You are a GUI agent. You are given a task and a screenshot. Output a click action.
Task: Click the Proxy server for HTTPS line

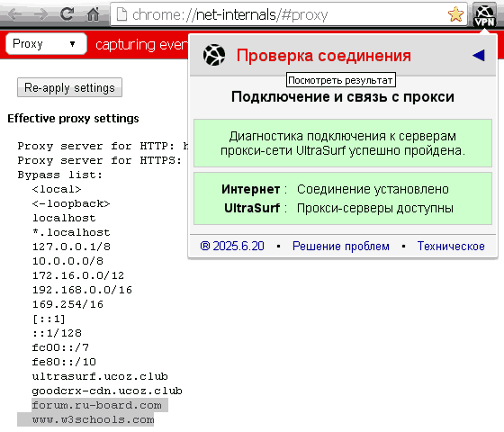(x=100, y=160)
